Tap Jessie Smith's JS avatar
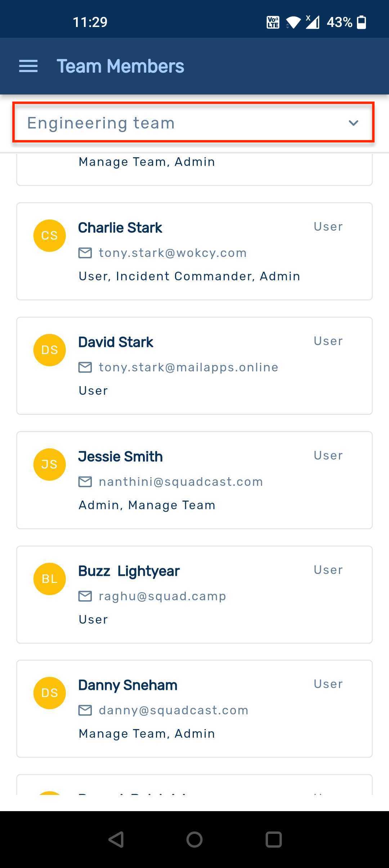 (50, 465)
